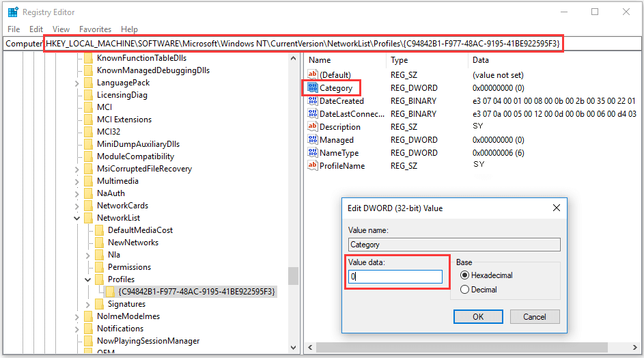Screen dimensions: 644x358
Task: Click the Registry Editor app icon in title bar
Action: (13, 12)
